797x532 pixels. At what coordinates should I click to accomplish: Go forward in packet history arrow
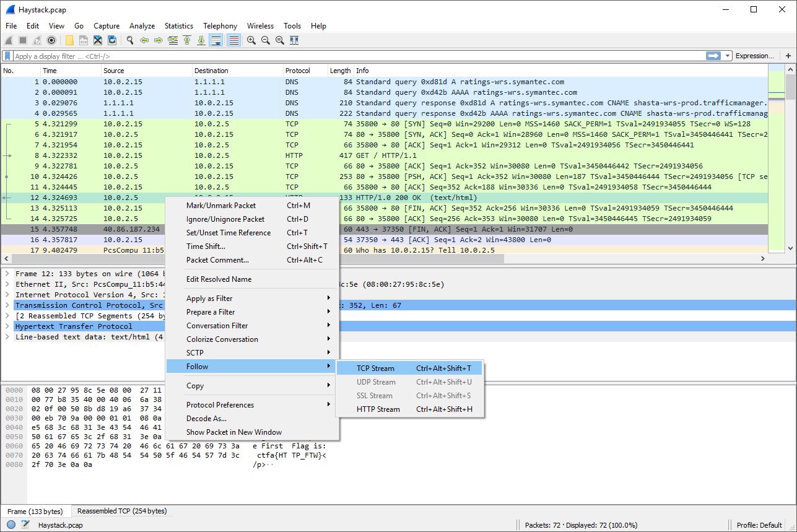[x=159, y=40]
